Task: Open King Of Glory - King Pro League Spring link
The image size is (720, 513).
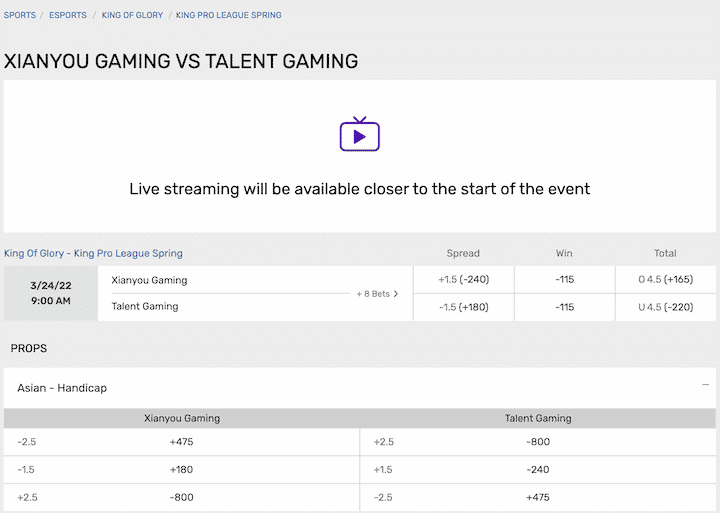Action: pos(93,253)
